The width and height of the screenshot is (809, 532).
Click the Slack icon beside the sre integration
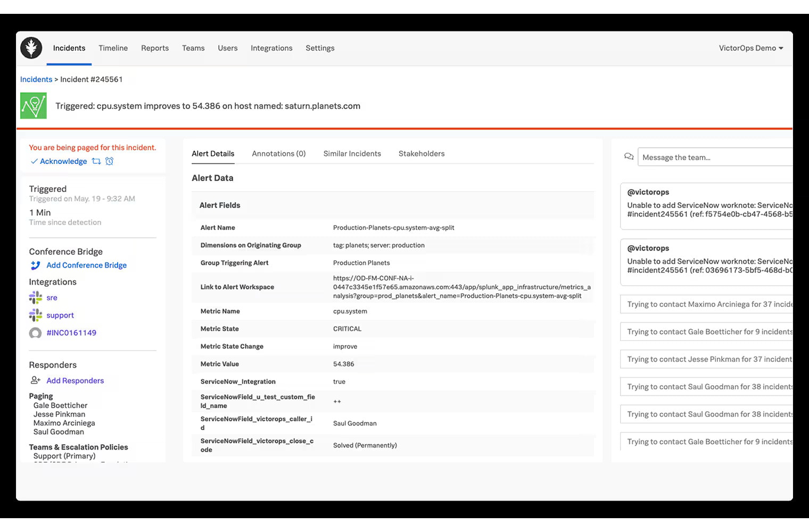(x=35, y=297)
